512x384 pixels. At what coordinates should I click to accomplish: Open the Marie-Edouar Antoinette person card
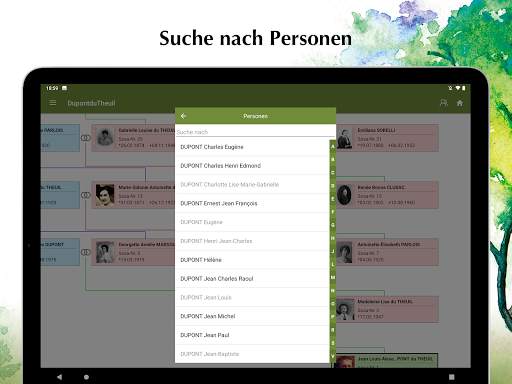(133, 195)
